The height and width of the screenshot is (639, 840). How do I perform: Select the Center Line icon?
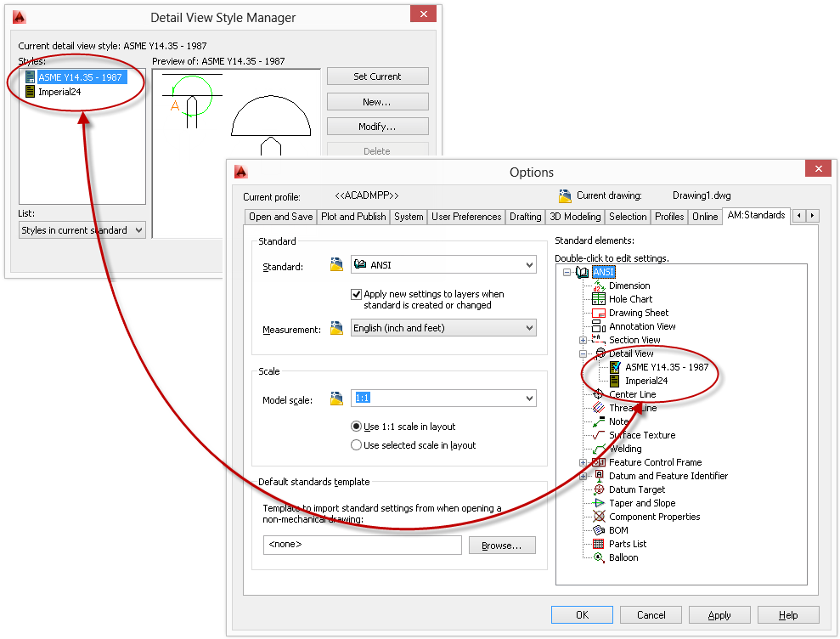(x=599, y=394)
